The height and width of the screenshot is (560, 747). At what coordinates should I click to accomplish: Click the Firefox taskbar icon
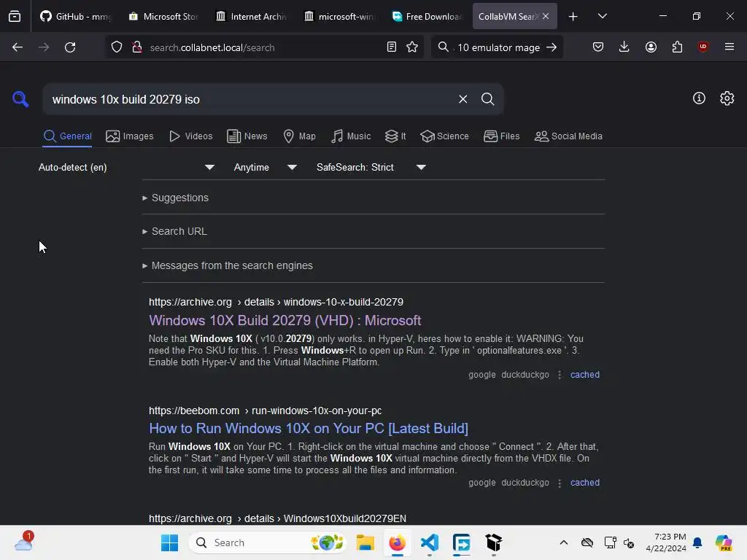point(398,542)
